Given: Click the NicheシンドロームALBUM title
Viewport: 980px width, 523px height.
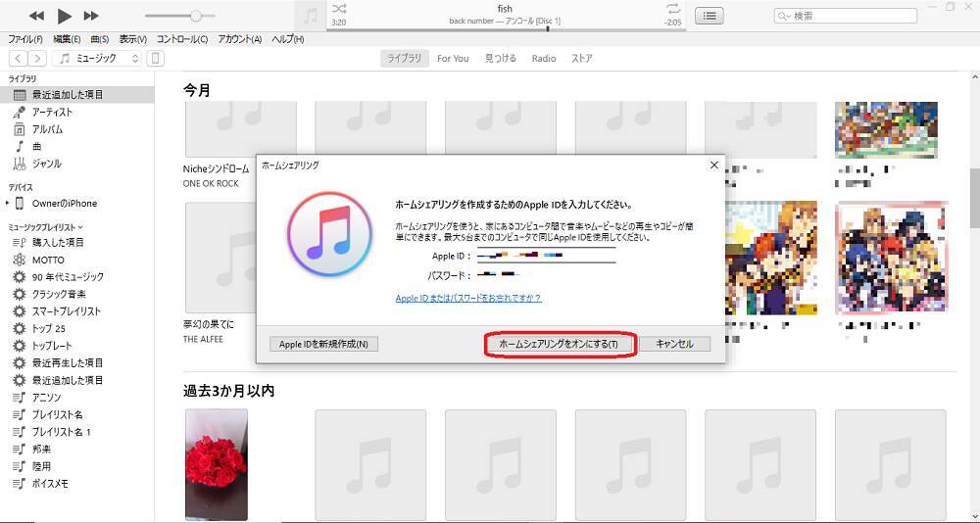Looking at the screenshot, I should [216, 168].
